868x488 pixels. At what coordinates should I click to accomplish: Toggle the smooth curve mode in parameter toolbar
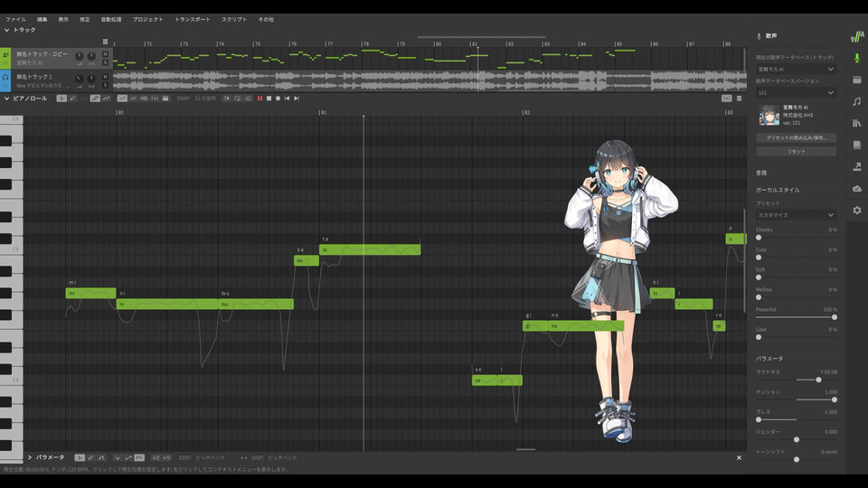point(139,457)
